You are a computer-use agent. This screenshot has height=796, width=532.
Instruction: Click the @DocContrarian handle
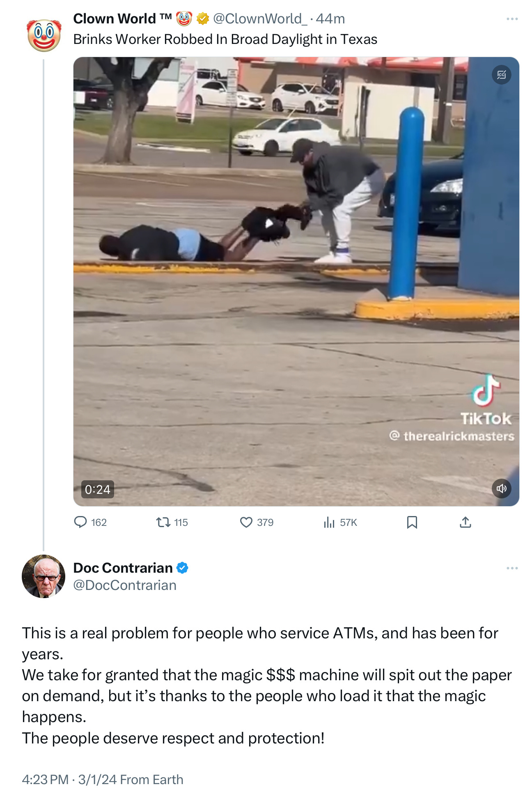click(125, 585)
